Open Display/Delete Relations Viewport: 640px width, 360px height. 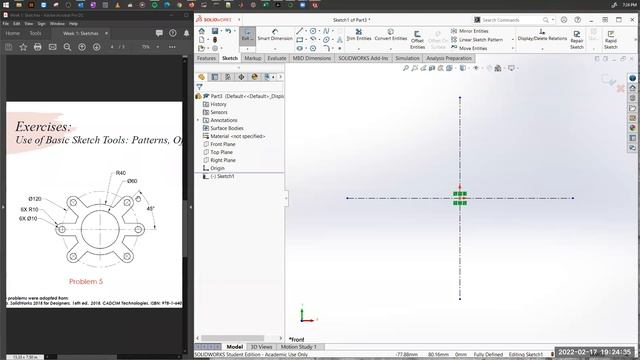(x=542, y=35)
